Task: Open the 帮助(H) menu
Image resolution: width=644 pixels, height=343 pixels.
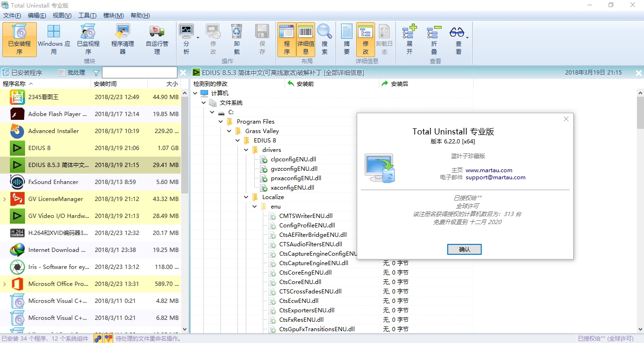Action: [140, 16]
